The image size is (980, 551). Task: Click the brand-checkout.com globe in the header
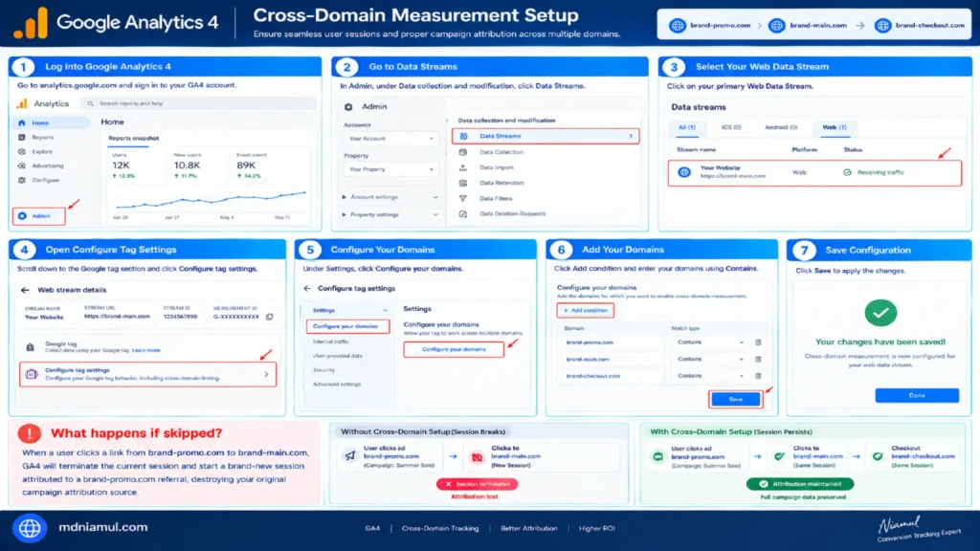(882, 26)
